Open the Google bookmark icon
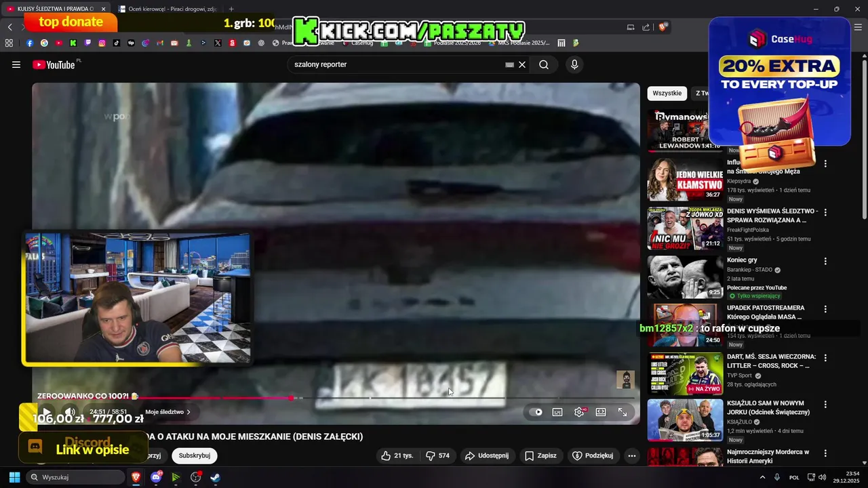Viewport: 868px width, 488px height. pos(44,43)
